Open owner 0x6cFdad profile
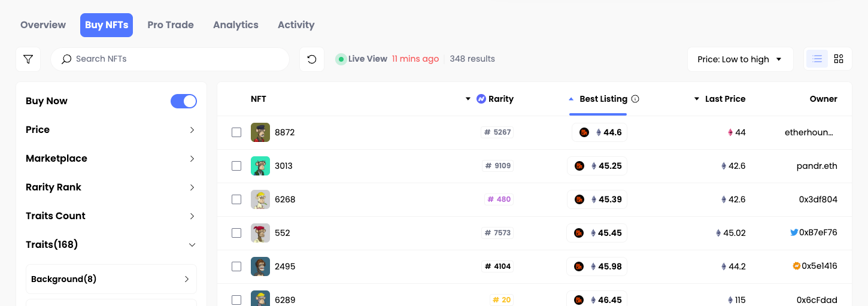868x306 pixels. [817, 300]
